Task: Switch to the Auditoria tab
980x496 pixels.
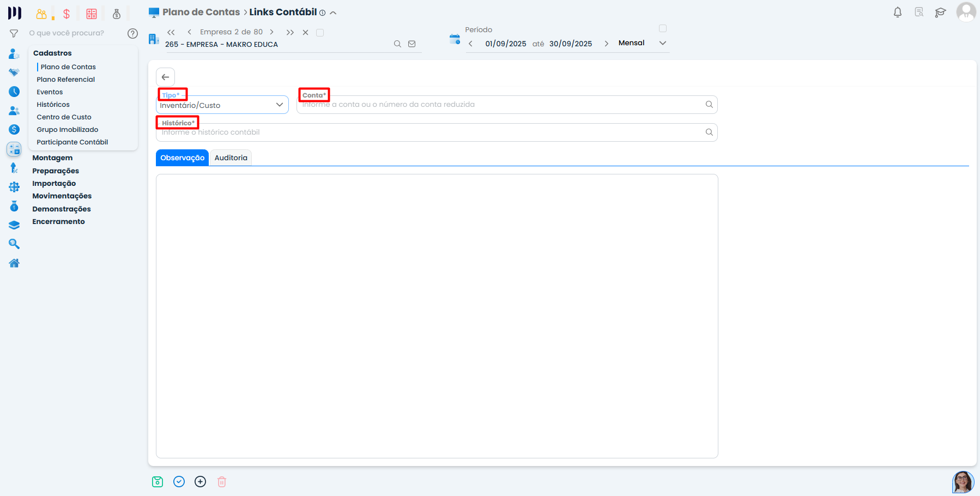Action: [231, 158]
